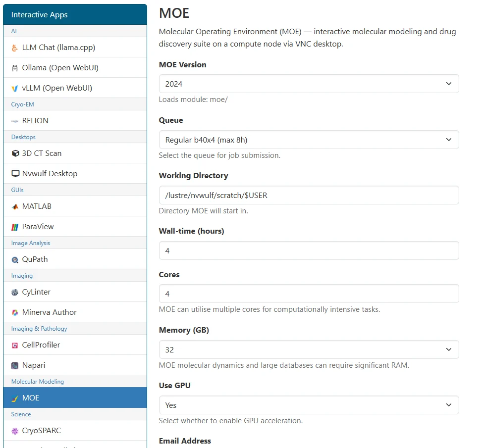Click the Cryo-EM category label

pyautogui.click(x=22, y=104)
